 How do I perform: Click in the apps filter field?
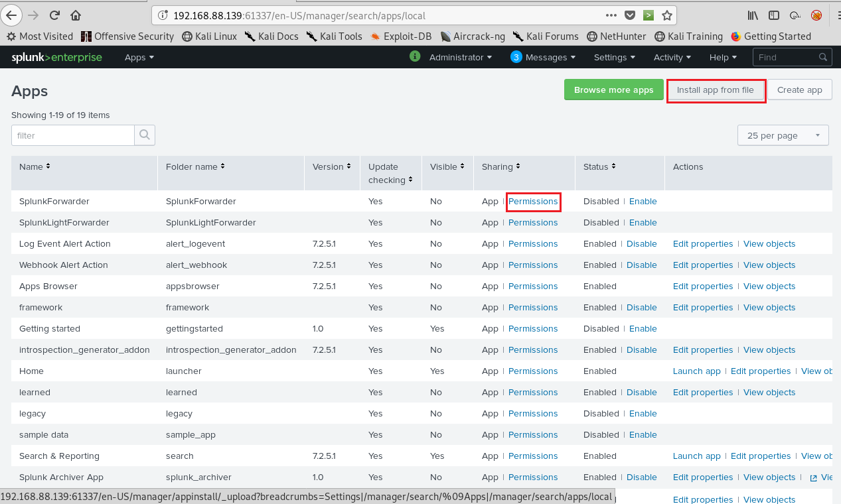[x=73, y=135]
